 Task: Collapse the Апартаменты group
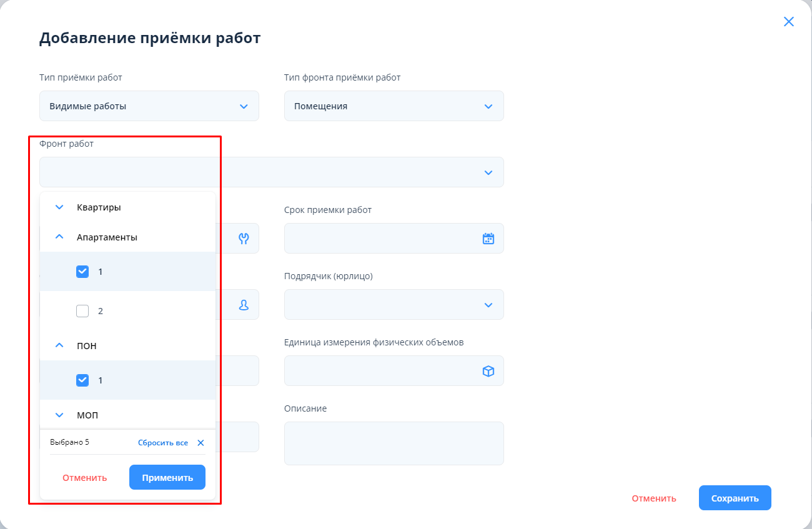click(60, 237)
